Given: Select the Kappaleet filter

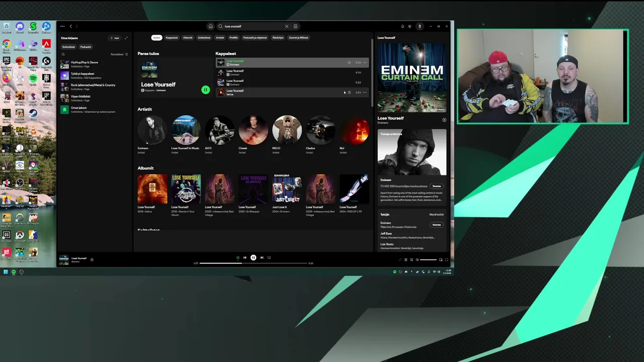Looking at the screenshot, I should point(172,38).
